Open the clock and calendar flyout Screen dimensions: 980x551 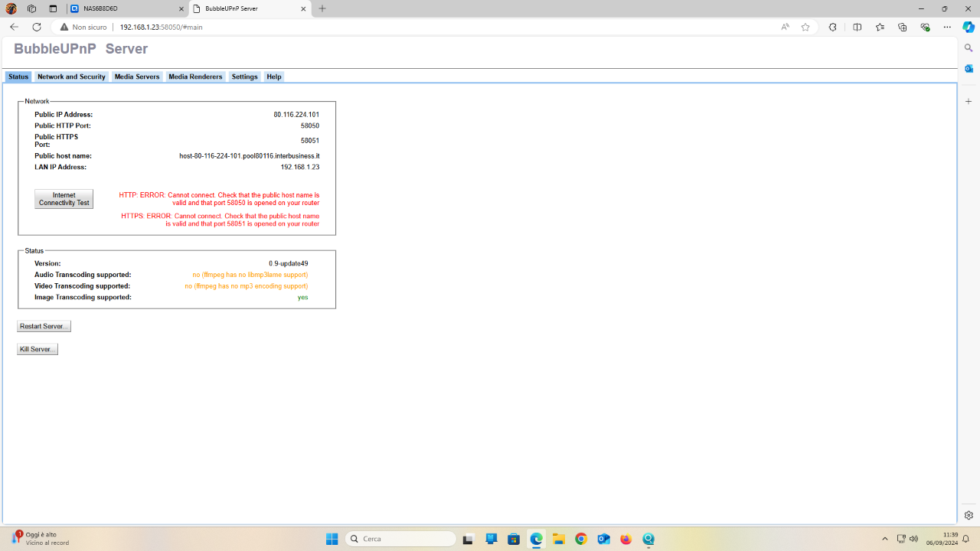[942, 539]
